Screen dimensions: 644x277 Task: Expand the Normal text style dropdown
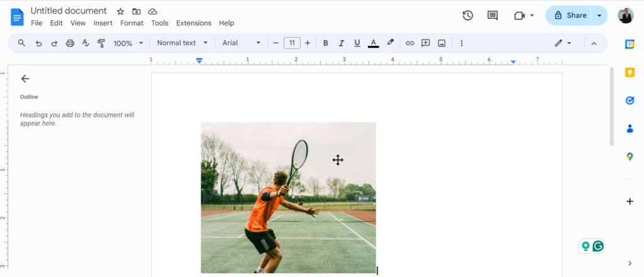click(x=182, y=43)
